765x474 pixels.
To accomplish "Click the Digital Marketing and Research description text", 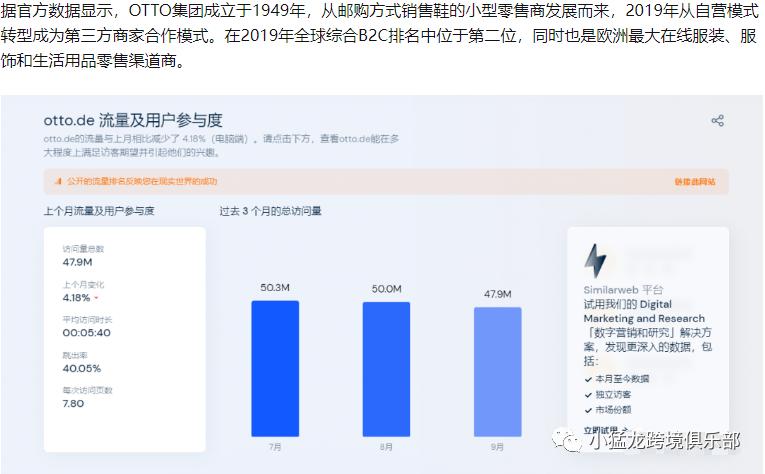I will (x=647, y=333).
